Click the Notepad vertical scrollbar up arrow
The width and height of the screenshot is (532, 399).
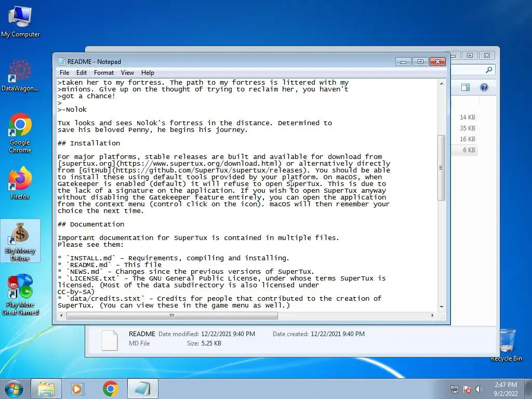[442, 84]
